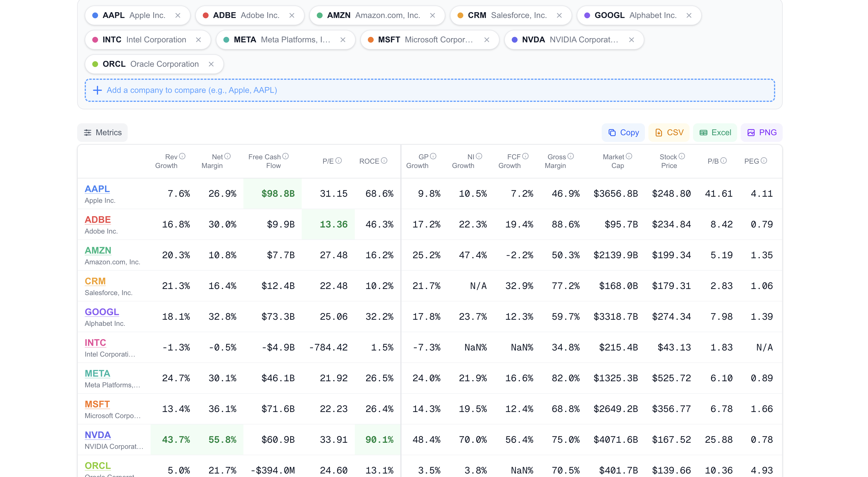Open the GOOGL ticker link
Image resolution: width=868 pixels, height=477 pixels.
pyautogui.click(x=102, y=312)
